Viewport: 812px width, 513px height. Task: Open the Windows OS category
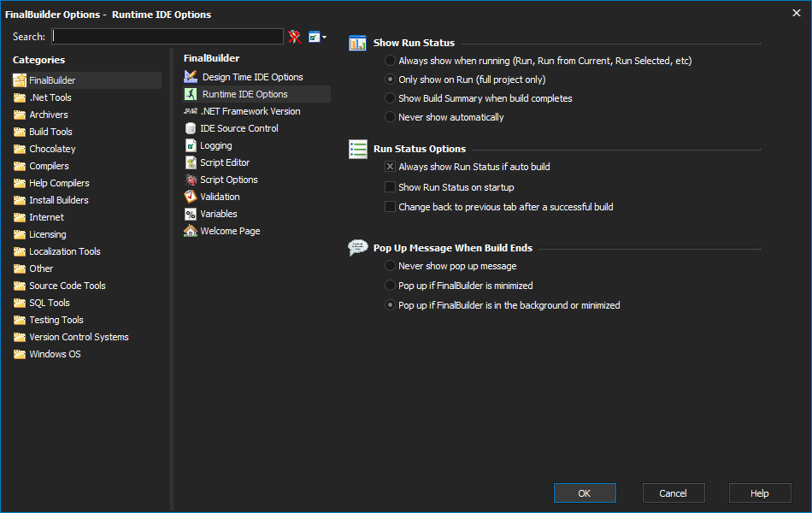tap(55, 354)
